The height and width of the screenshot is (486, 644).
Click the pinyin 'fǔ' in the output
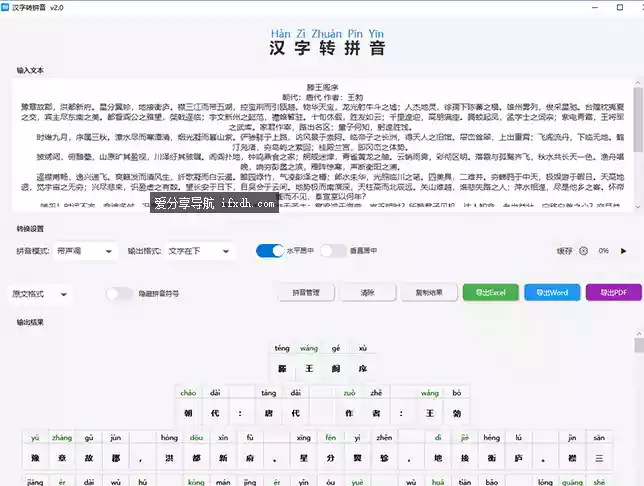(x=250, y=438)
